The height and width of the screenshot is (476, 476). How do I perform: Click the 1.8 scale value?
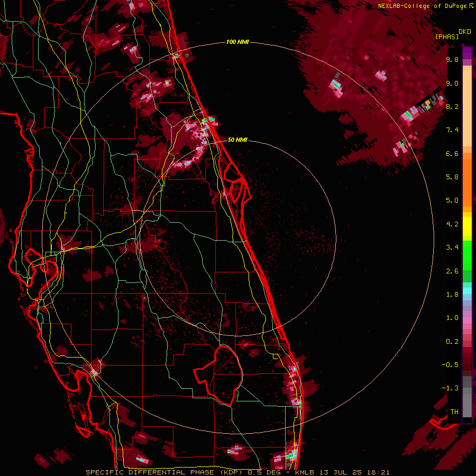pos(452,295)
